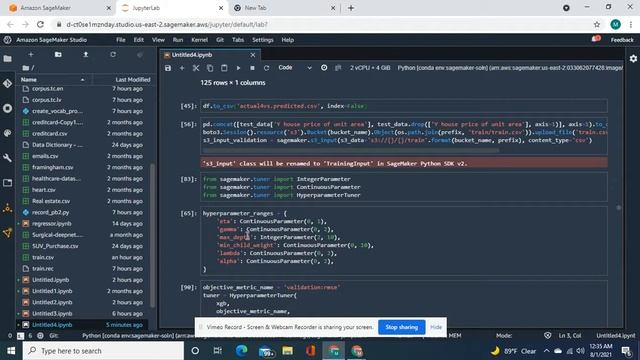
Task: Open the Tabs sidebar panel icon
Action: click(x=7, y=183)
